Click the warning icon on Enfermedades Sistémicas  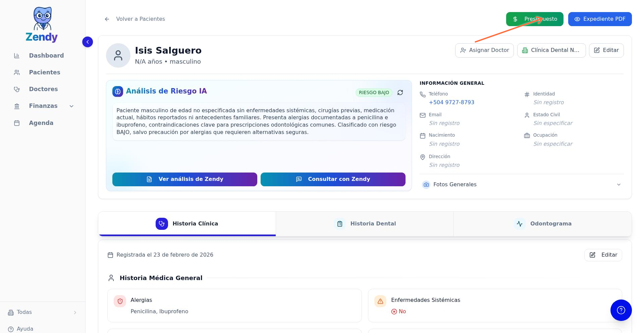[x=380, y=301]
